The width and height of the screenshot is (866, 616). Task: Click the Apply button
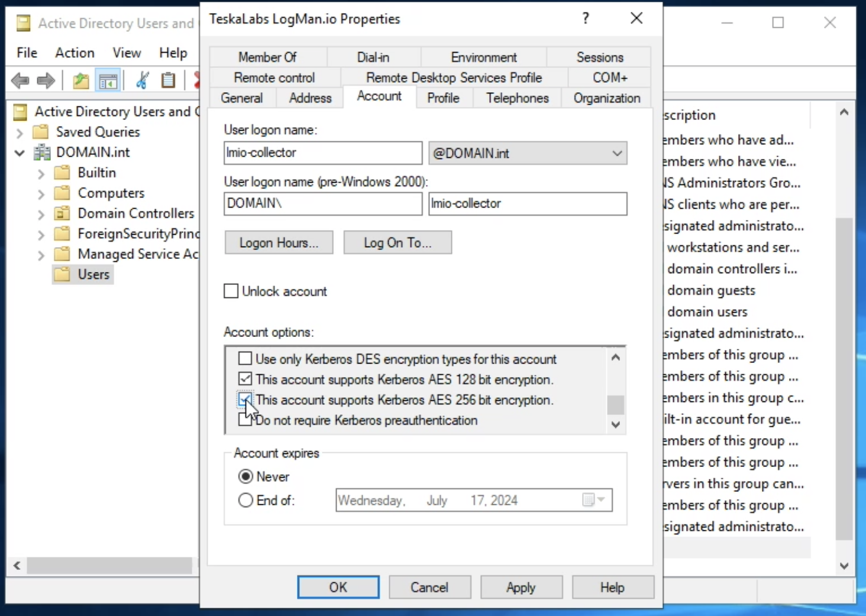[521, 587]
